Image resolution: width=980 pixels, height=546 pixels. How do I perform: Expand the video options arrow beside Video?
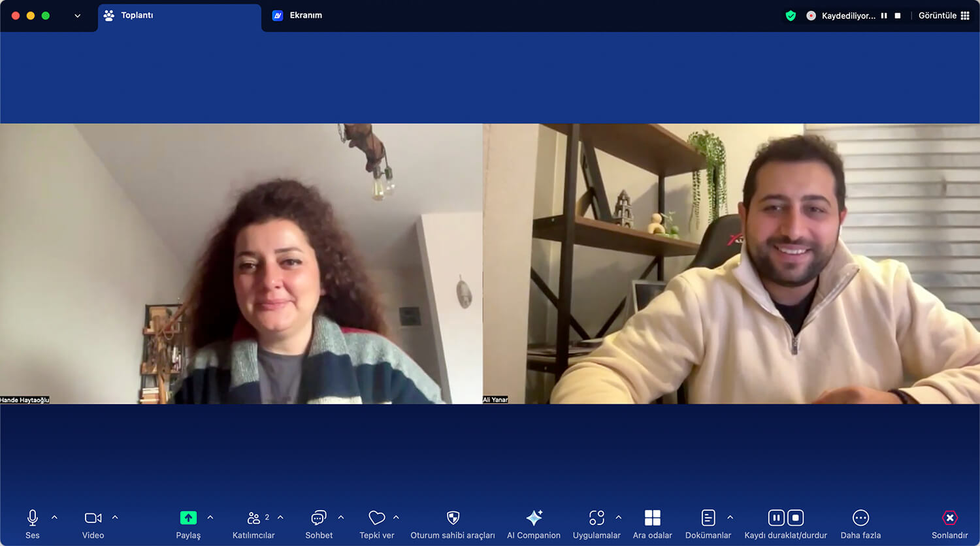tap(115, 517)
